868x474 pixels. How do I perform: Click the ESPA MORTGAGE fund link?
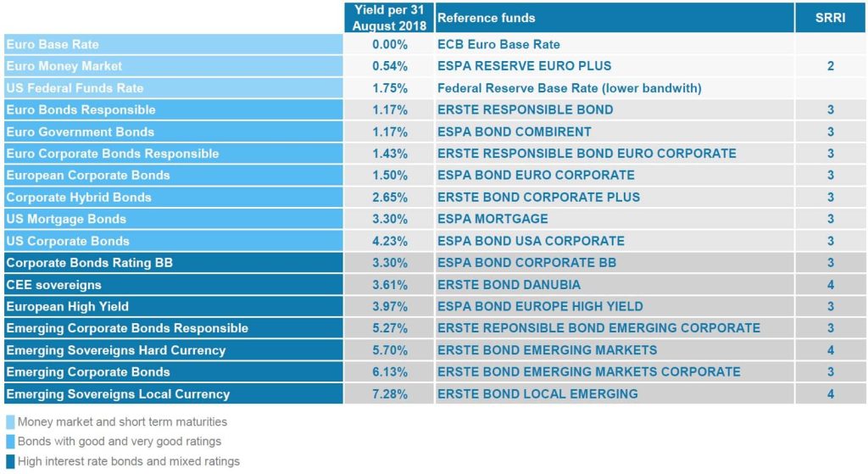pos(492,219)
